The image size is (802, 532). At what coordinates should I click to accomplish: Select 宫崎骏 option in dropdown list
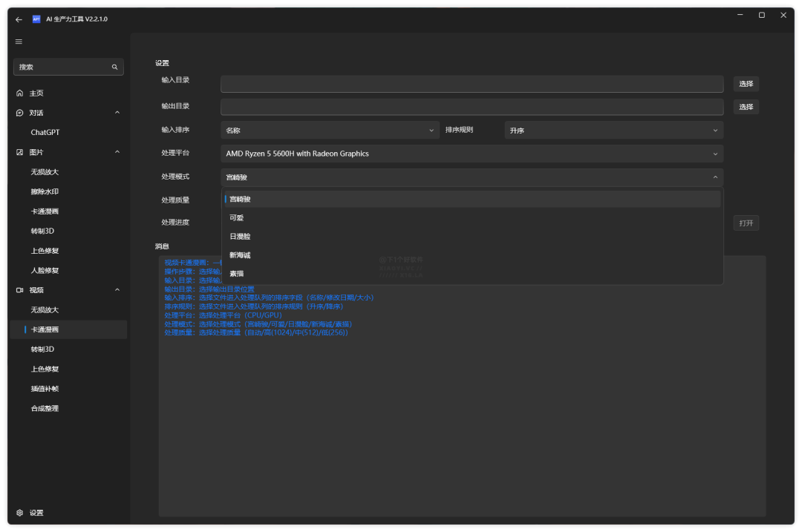[472, 200]
